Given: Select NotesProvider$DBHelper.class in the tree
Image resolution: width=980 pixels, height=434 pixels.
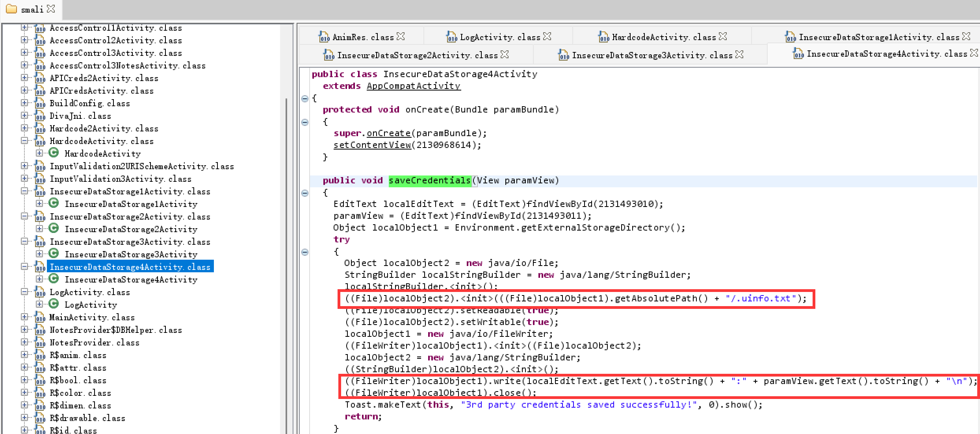Looking at the screenshot, I should 116,330.
